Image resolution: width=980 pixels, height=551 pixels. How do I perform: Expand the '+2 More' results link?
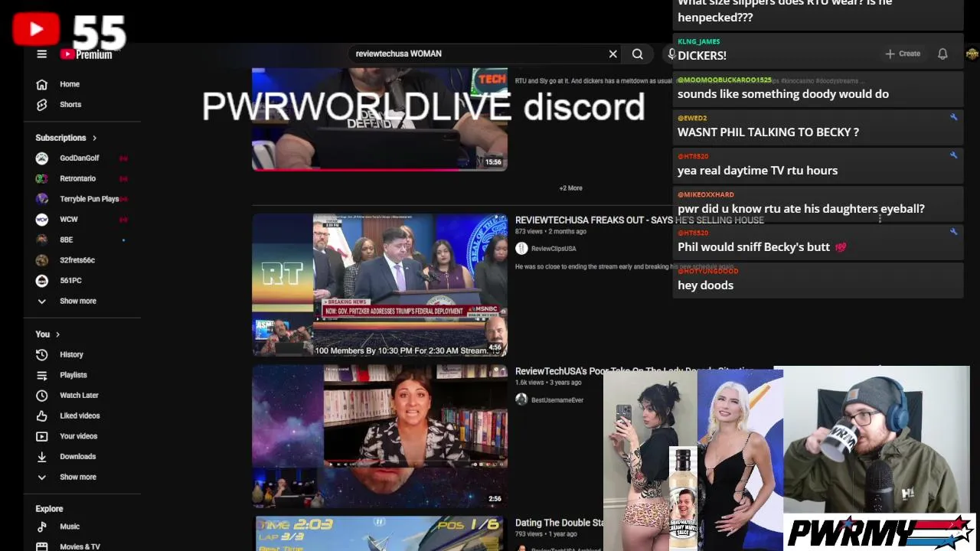[x=570, y=187]
